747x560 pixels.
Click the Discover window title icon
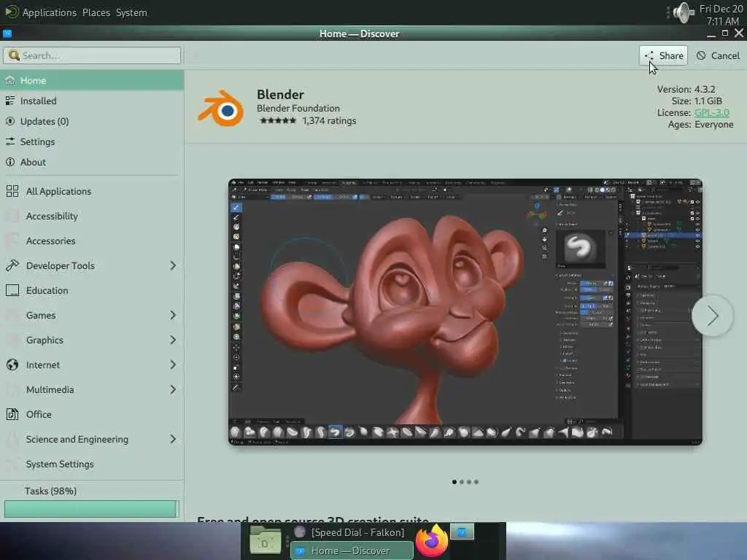7,34
